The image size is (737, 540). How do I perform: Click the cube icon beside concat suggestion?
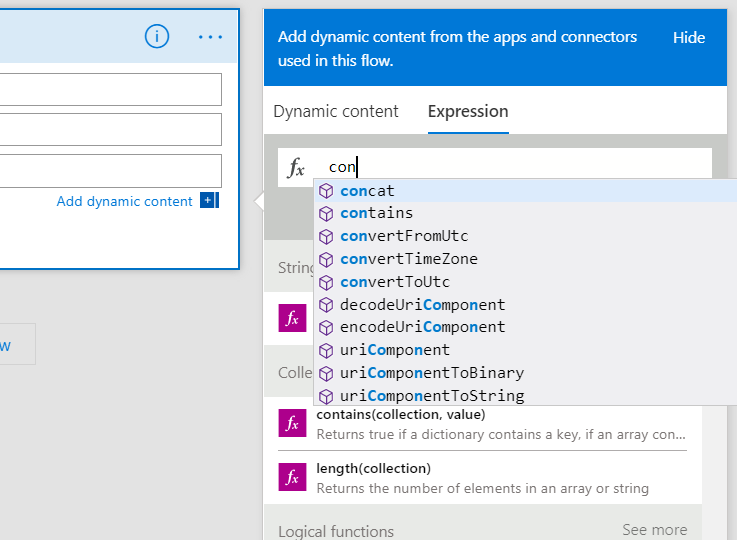[325, 191]
